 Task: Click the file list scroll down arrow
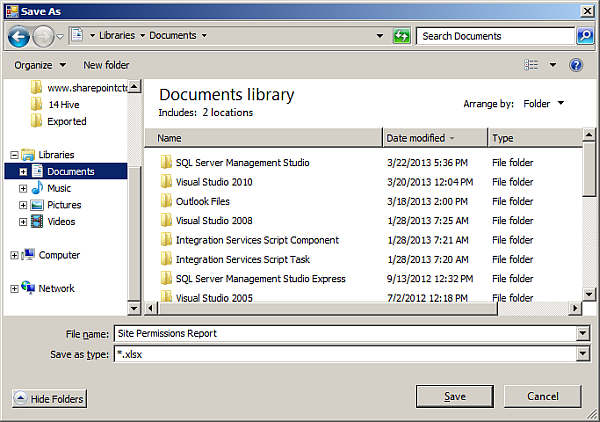coord(589,294)
